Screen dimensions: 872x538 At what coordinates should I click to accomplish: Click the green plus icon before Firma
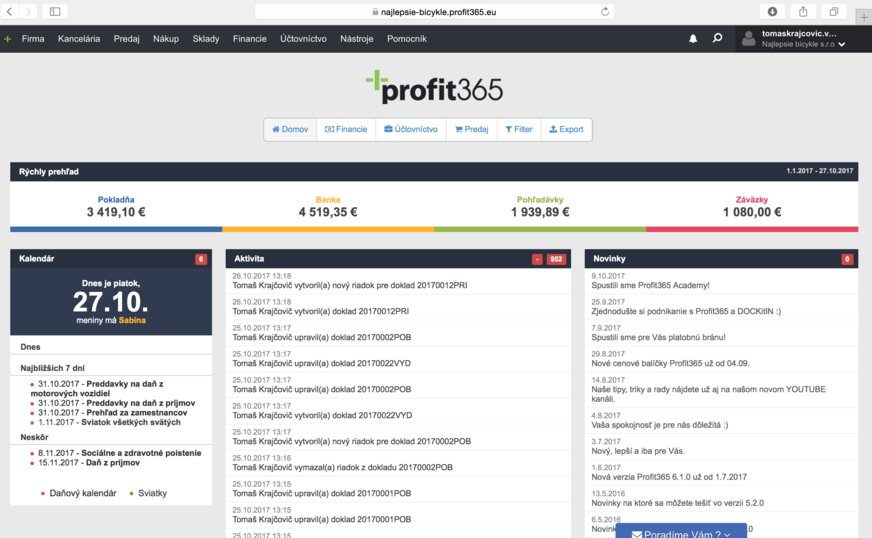click(x=8, y=39)
